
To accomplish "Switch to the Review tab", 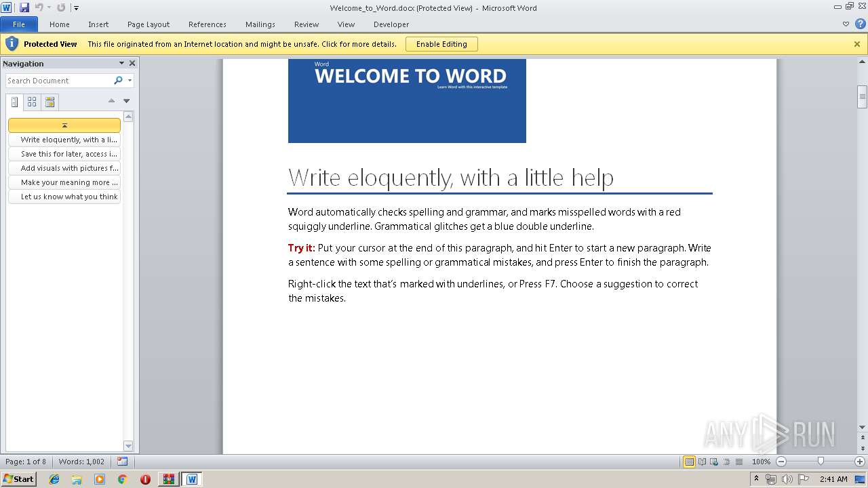I will (x=307, y=24).
